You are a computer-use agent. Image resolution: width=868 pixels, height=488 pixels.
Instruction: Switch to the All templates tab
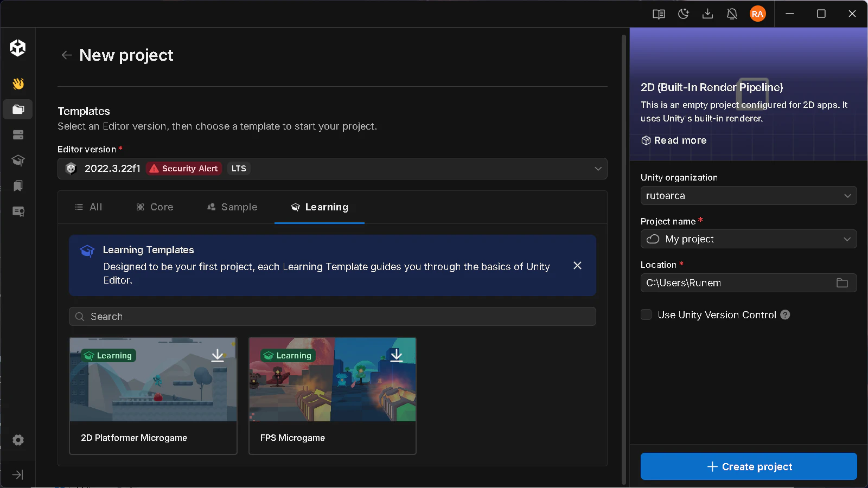click(x=88, y=207)
